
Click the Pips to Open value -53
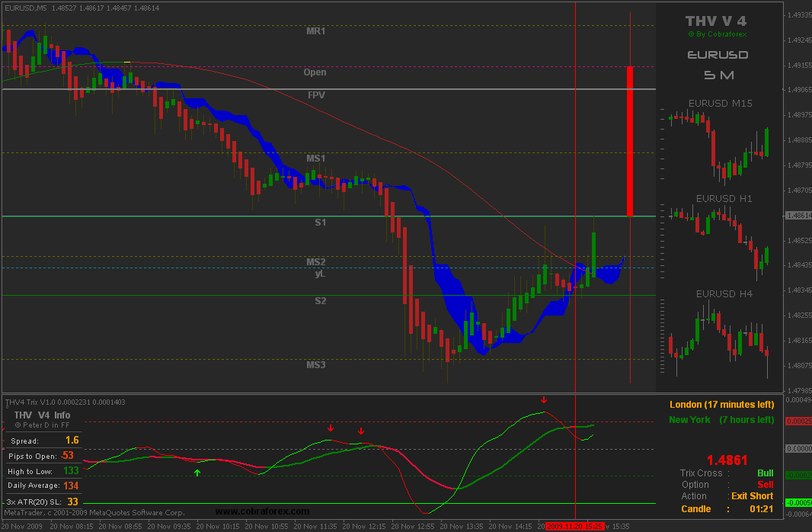tap(67, 456)
